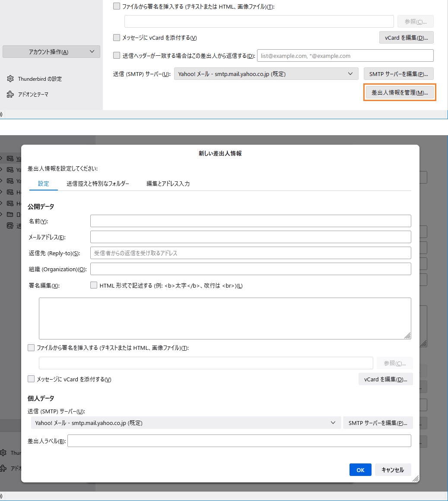Expand SMTP server dropdown under 個人データ

(x=186, y=423)
